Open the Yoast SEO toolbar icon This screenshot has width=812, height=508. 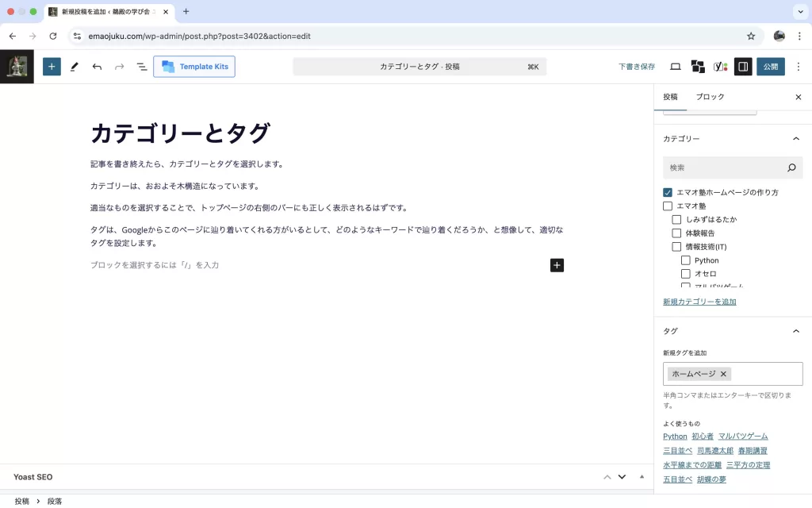pos(720,67)
